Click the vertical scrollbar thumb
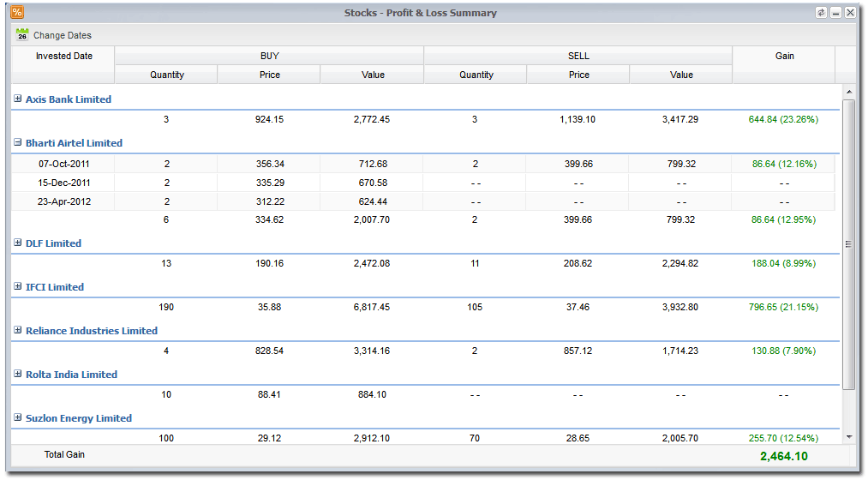Image resolution: width=868 pixels, height=480 pixels. 849,244
